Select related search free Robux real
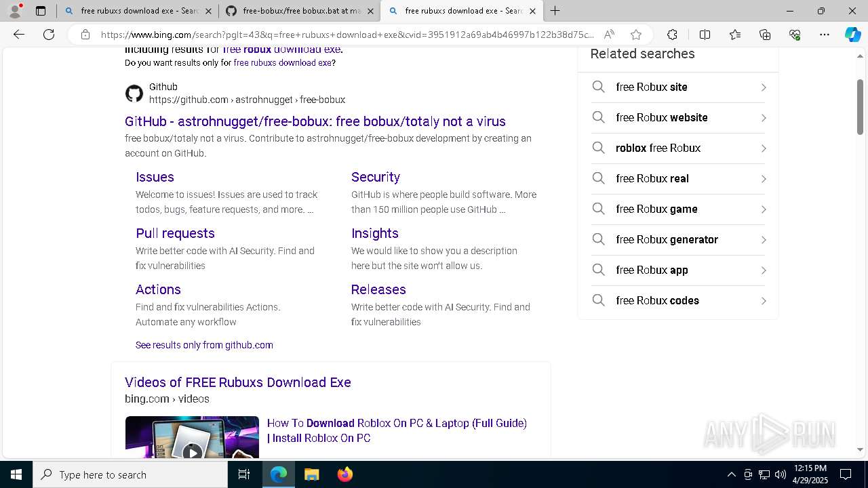868x488 pixels. coord(678,179)
